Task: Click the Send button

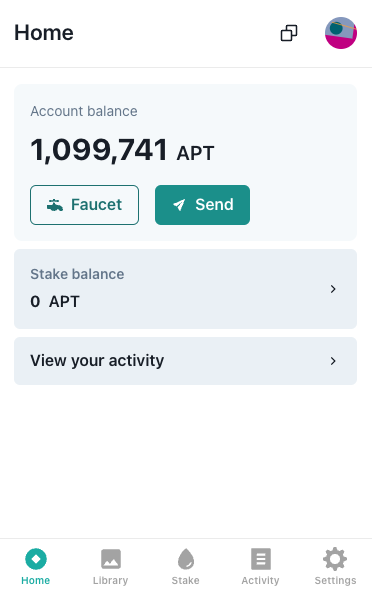Action: click(x=202, y=205)
